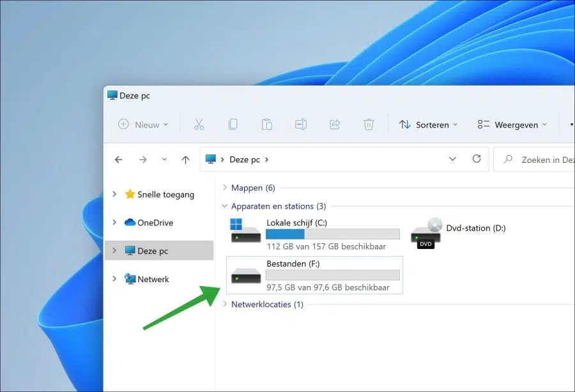
Task: Expand the OneDrive tree node
Action: tap(114, 222)
